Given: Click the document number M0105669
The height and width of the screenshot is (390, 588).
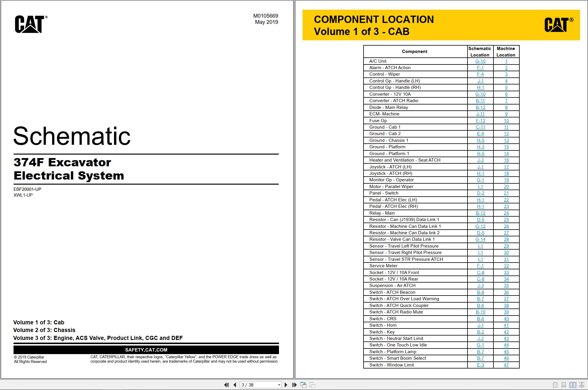Looking at the screenshot, I should pos(265,16).
